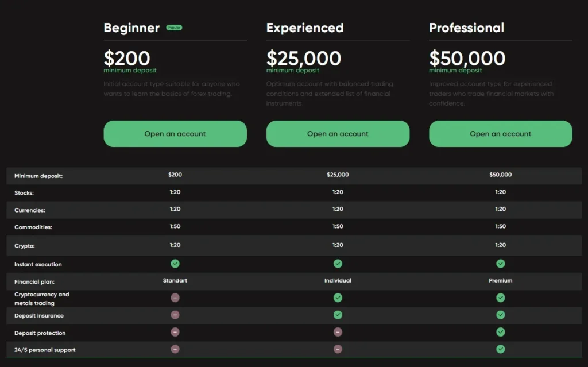Click Beginner's Instant execution green checkmark

175,264
